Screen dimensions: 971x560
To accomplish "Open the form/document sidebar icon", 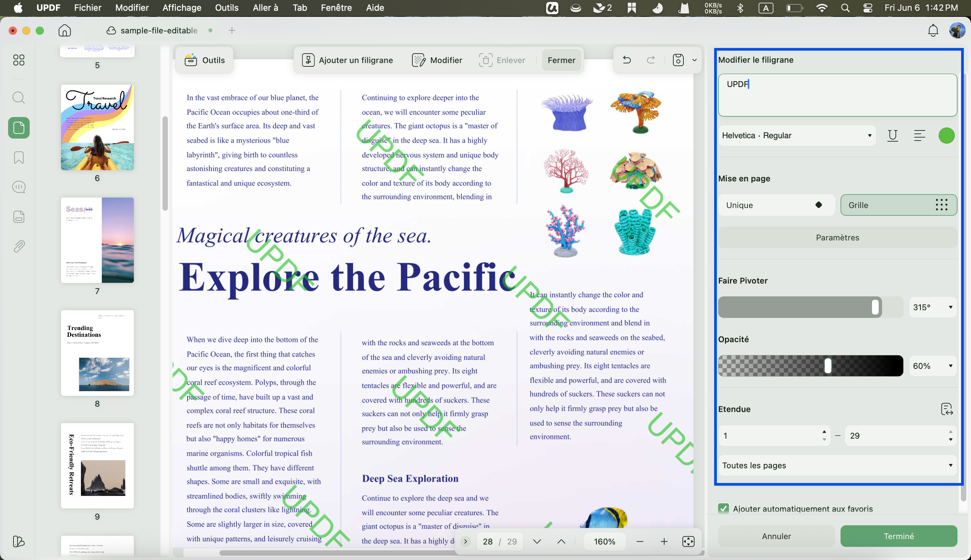I will coord(19,216).
